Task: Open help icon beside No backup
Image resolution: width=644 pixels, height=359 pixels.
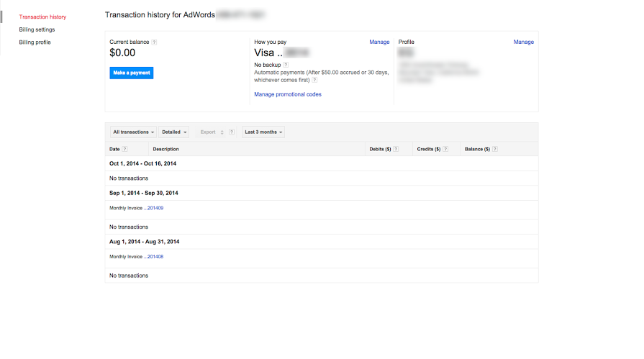Action: coord(286,65)
